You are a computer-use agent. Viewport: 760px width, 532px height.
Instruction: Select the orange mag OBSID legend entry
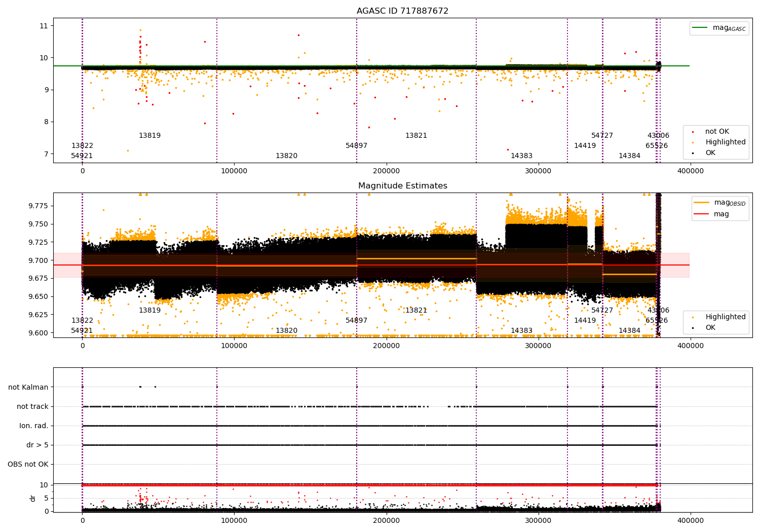[720, 203]
